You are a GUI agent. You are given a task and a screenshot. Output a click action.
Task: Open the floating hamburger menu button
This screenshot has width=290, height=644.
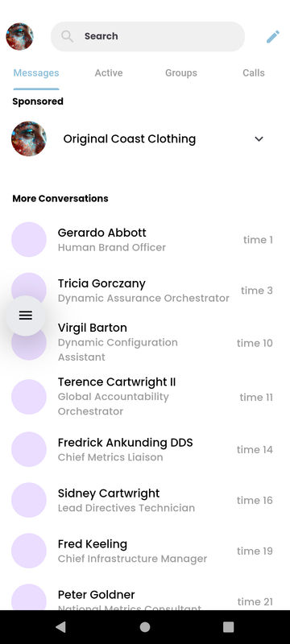26,316
